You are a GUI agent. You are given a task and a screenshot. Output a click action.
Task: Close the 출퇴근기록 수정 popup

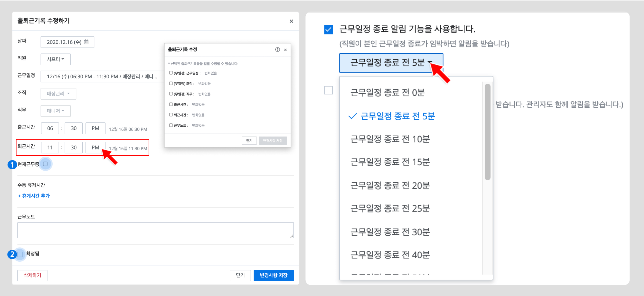pos(286,50)
